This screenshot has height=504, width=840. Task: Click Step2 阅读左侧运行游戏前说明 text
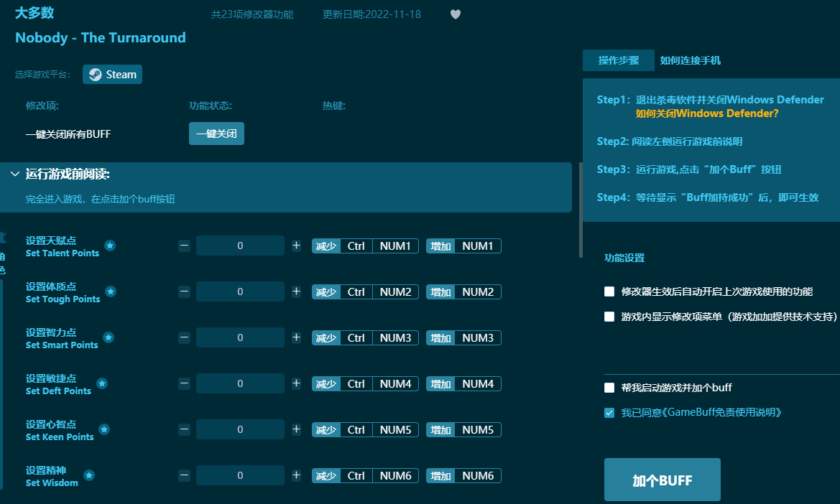[670, 141]
